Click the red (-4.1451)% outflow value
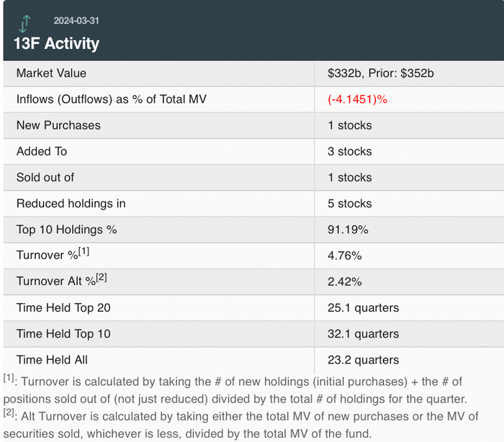Viewport: 504px width, 442px height. (357, 99)
